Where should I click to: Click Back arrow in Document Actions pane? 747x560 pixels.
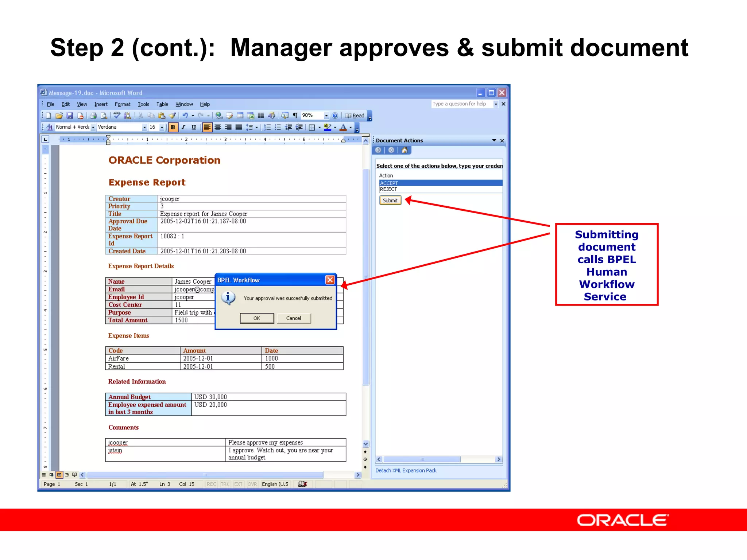pos(378,150)
